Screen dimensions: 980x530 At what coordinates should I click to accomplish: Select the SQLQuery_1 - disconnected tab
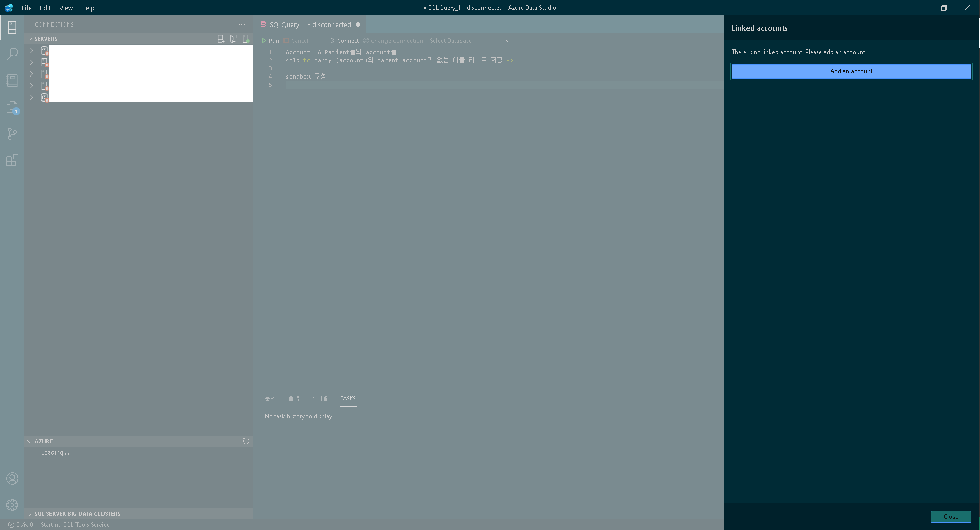(310, 24)
